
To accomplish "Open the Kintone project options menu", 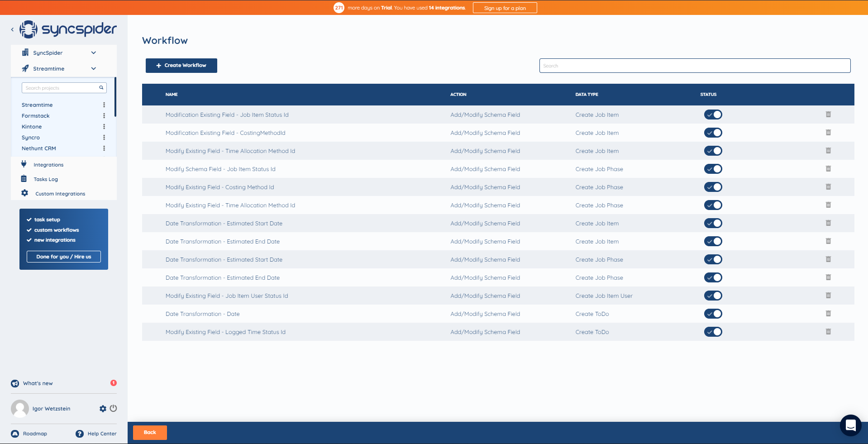I will (104, 127).
